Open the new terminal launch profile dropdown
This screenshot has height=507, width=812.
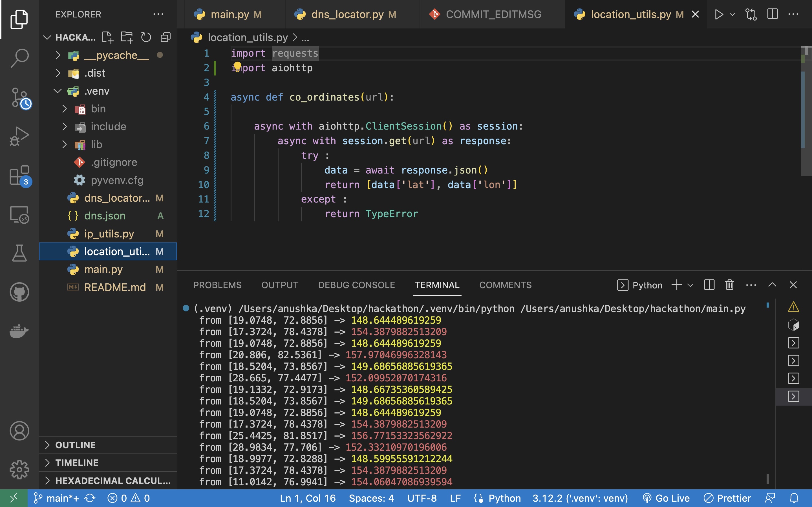(x=690, y=285)
